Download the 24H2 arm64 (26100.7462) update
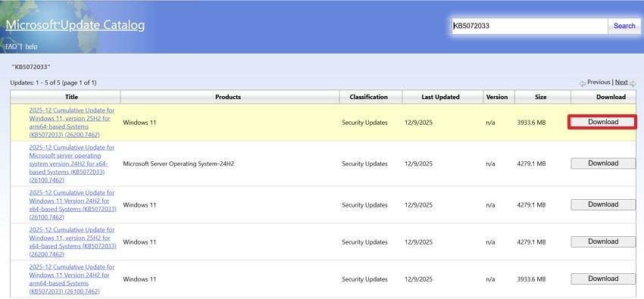The image size is (644, 299). 603,279
